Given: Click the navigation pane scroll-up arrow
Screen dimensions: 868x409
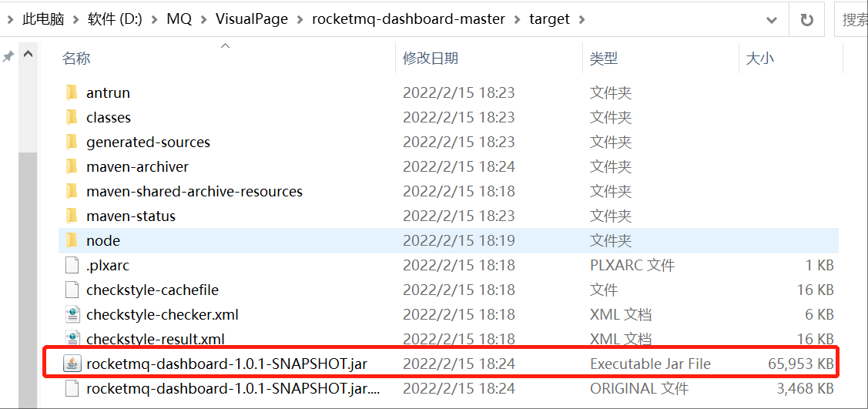Looking at the screenshot, I should pyautogui.click(x=28, y=55).
